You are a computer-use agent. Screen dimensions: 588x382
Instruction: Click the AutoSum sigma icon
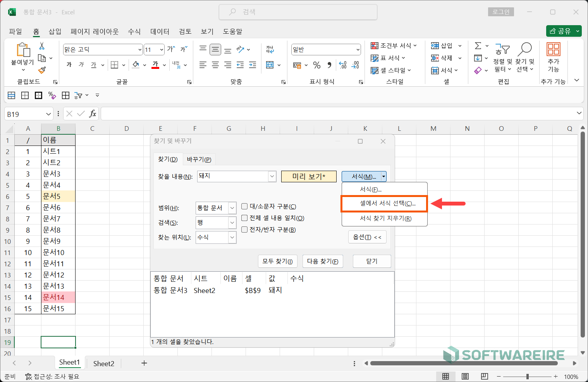tap(478, 46)
